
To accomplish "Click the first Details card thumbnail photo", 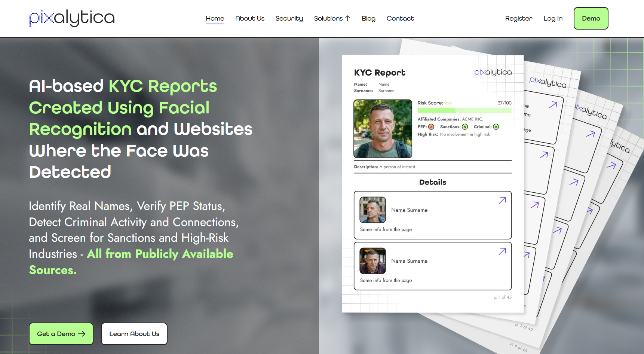I will click(x=373, y=210).
